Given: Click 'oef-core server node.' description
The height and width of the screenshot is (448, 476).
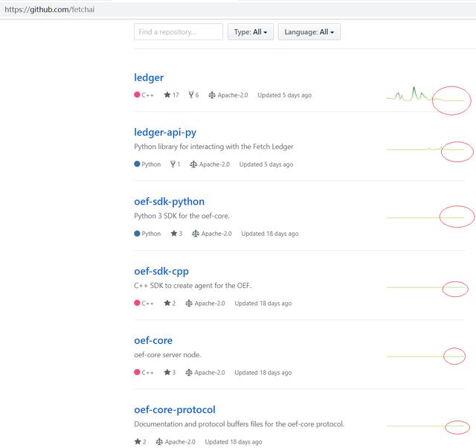Looking at the screenshot, I should 167,355.
